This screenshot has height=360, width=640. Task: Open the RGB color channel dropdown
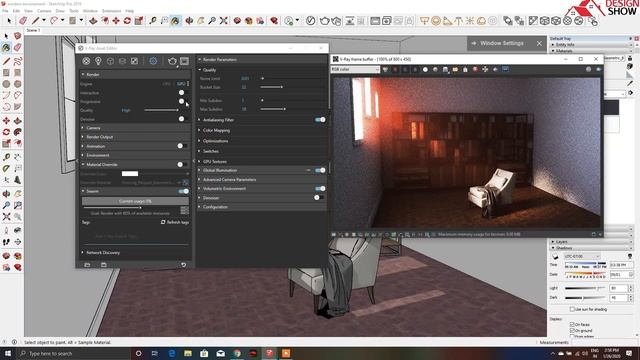(356, 70)
